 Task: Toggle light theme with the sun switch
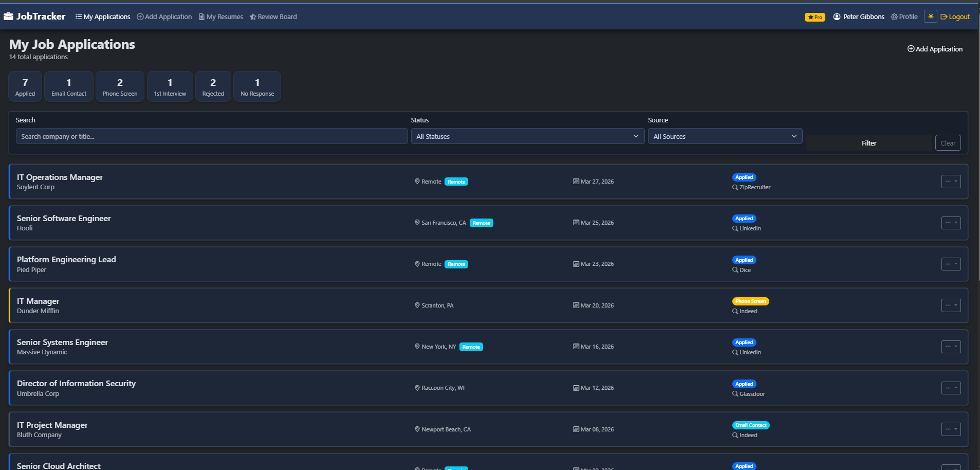point(930,16)
